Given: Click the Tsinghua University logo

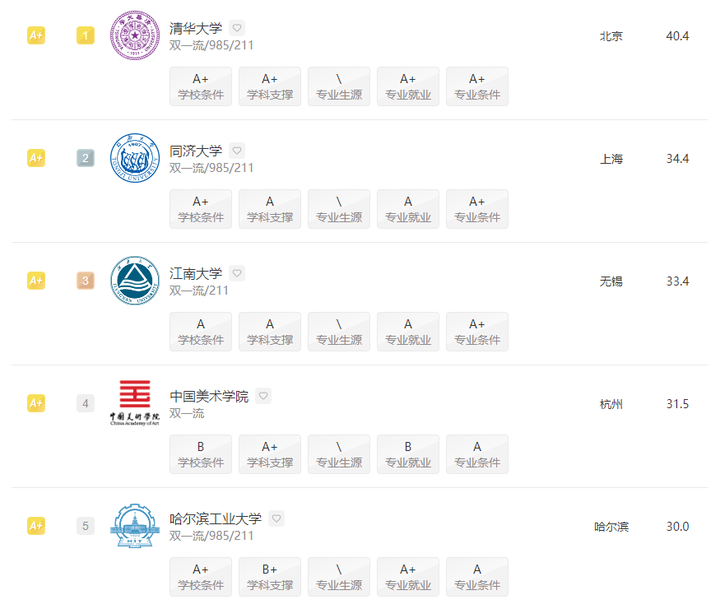Looking at the screenshot, I should [x=134, y=36].
